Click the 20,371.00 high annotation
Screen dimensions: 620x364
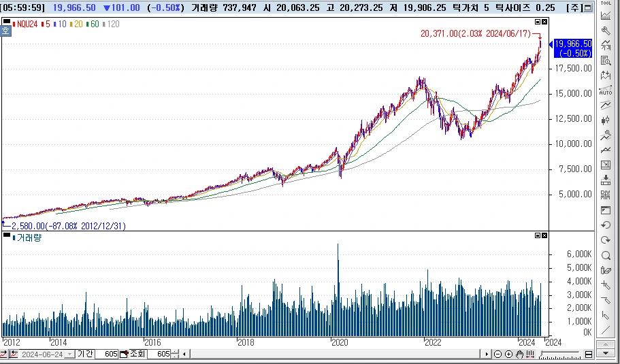(x=476, y=33)
